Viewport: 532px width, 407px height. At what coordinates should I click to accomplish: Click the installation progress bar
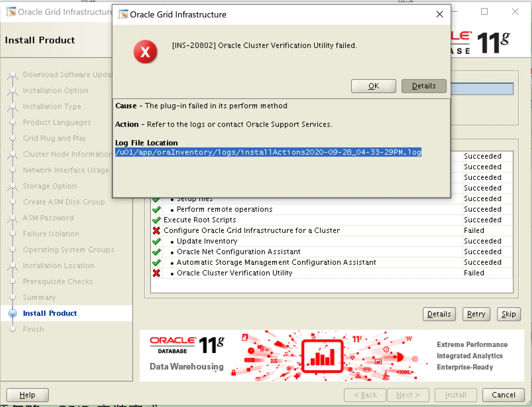482,89
